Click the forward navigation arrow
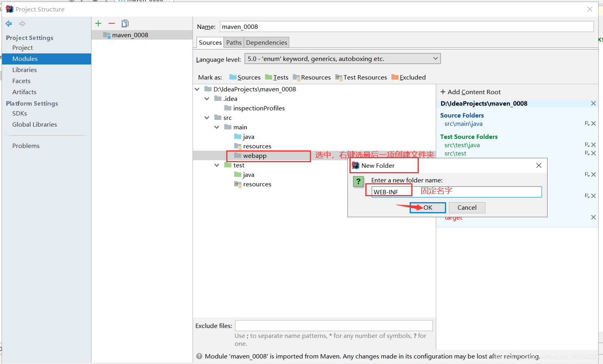 pyautogui.click(x=22, y=24)
